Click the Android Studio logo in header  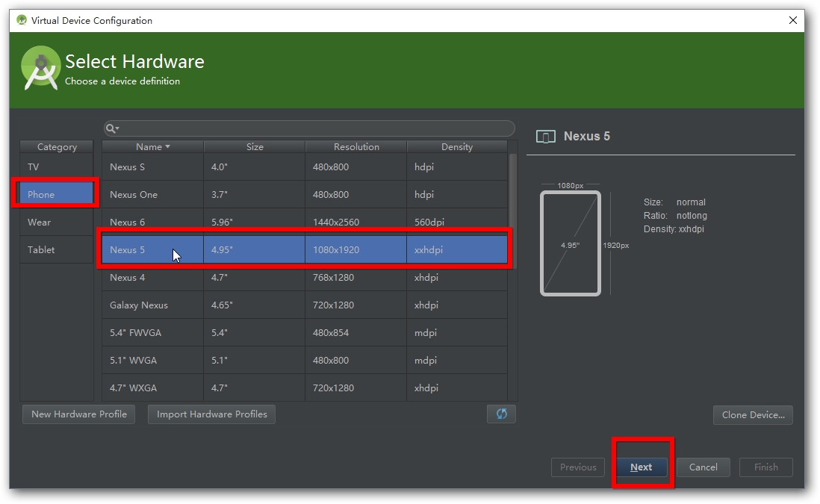(x=40, y=69)
